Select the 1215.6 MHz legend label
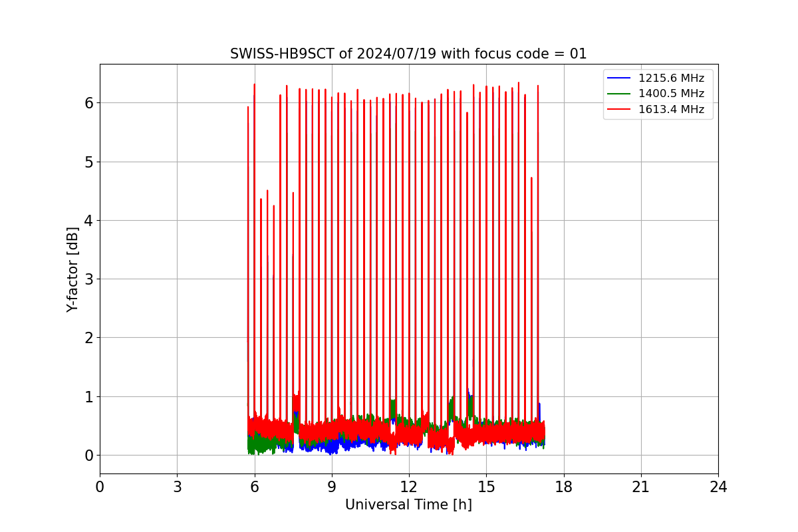This screenshot has height=532, width=798. (671, 78)
